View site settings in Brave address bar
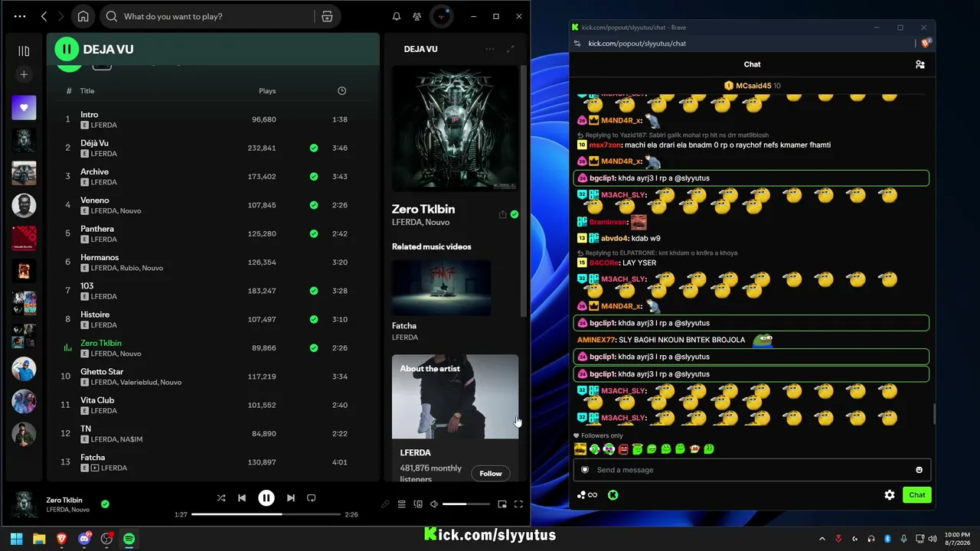The image size is (980, 551). [577, 44]
